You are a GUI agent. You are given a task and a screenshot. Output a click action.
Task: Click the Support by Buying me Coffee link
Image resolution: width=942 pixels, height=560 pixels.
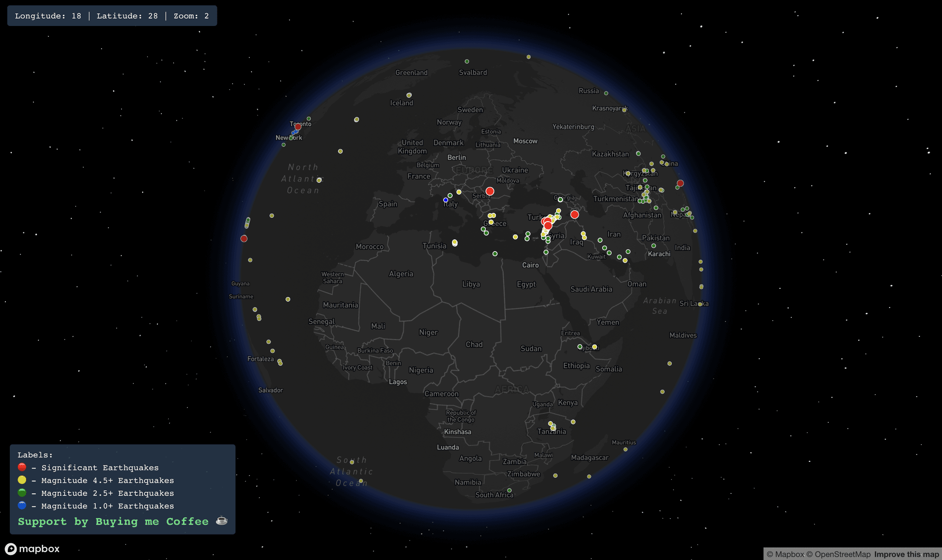pyautogui.click(x=123, y=521)
